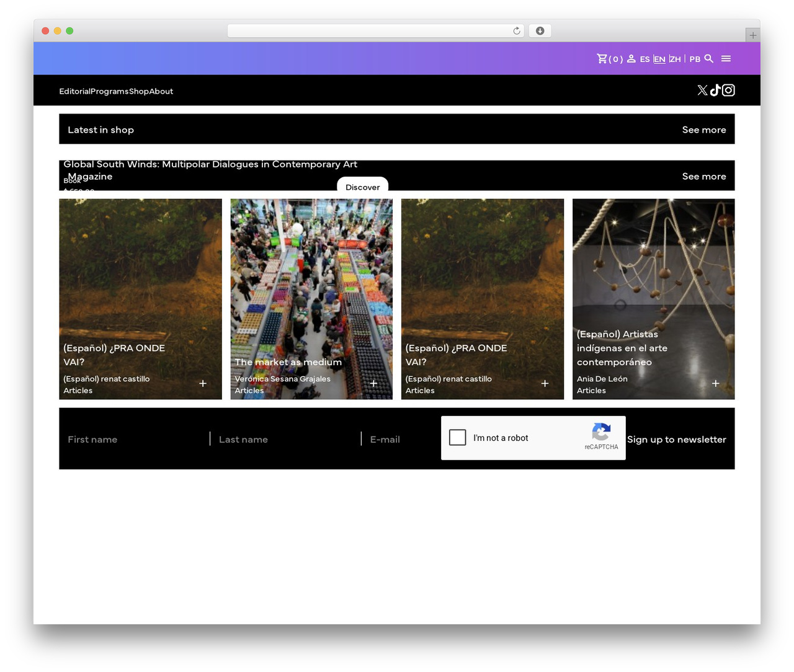
Task: Switch language to ES
Action: coord(645,60)
